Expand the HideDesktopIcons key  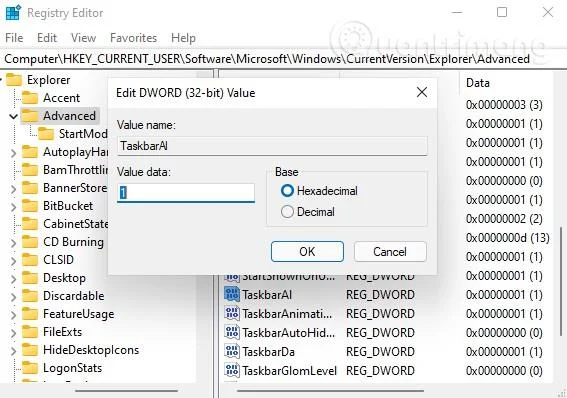(x=13, y=351)
